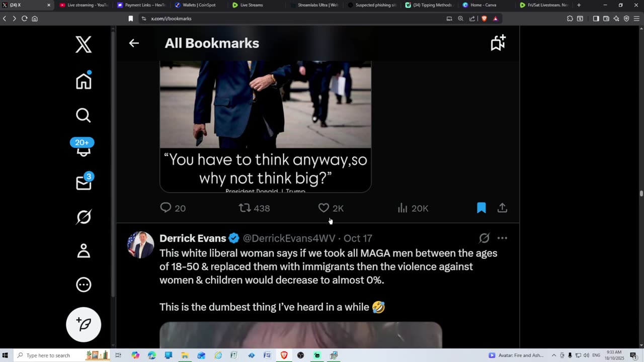Remove bookmark from Trump quote post
The height and width of the screenshot is (362, 644).
coord(481,208)
